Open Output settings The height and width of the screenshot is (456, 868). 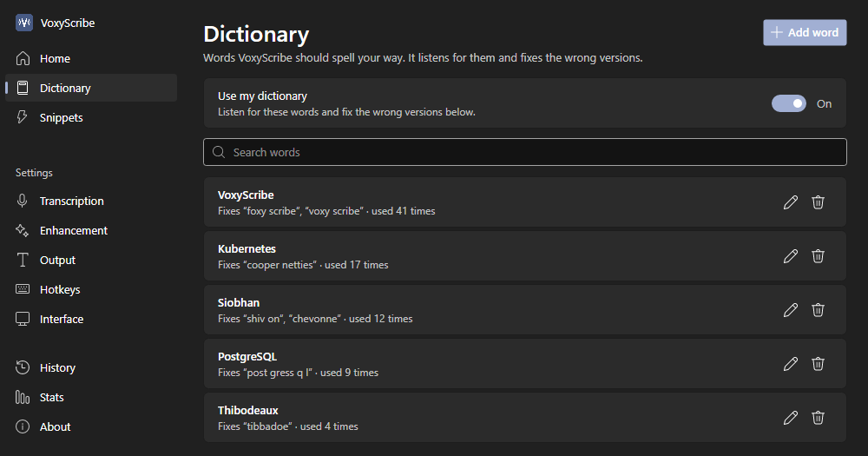coord(91,260)
